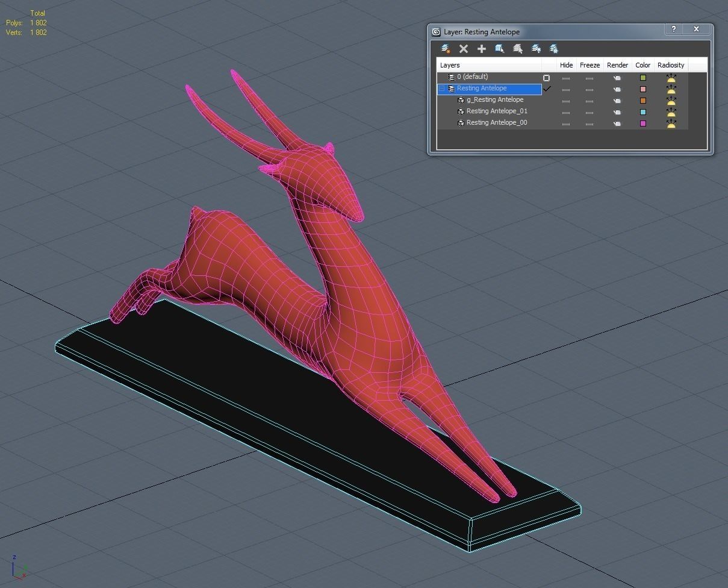Click the Color column header

pos(642,65)
